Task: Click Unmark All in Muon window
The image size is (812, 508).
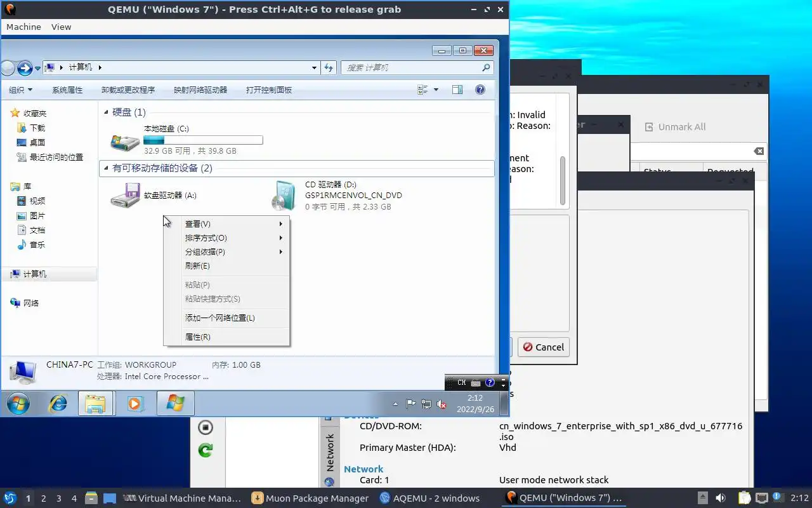Action: point(675,127)
